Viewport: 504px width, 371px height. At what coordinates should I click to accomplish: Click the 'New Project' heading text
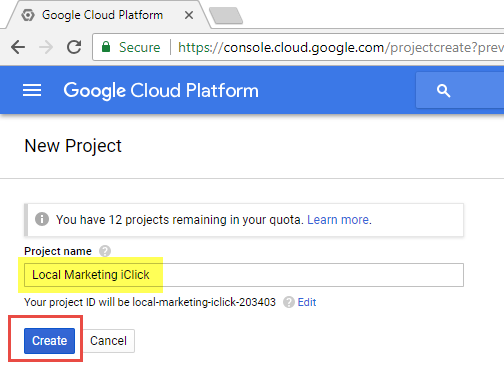73,146
